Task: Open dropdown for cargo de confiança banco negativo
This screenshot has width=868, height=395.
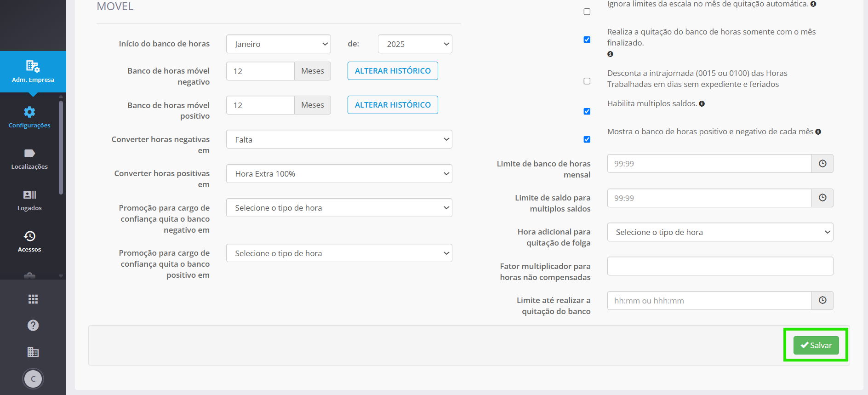Action: pyautogui.click(x=339, y=208)
